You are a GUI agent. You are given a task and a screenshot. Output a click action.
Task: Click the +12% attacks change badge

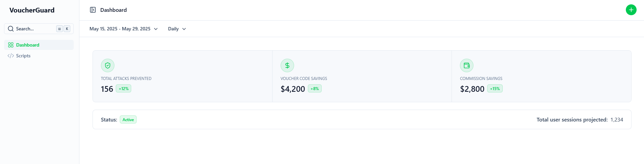123,89
